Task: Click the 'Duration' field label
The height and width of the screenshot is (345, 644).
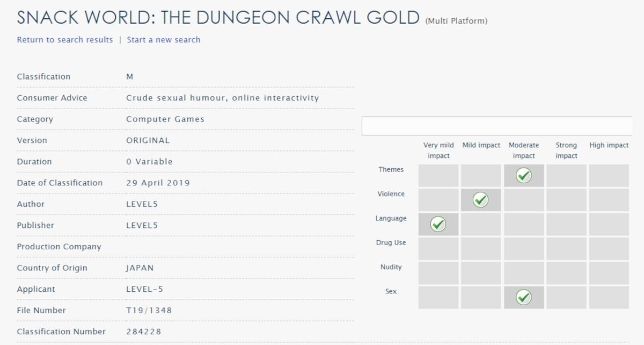Action: tap(34, 162)
